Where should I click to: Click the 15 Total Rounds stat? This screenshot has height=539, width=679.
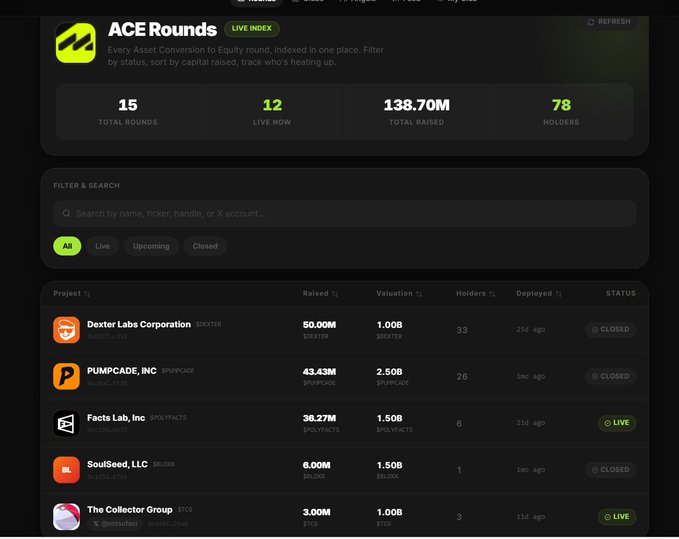[x=128, y=111]
